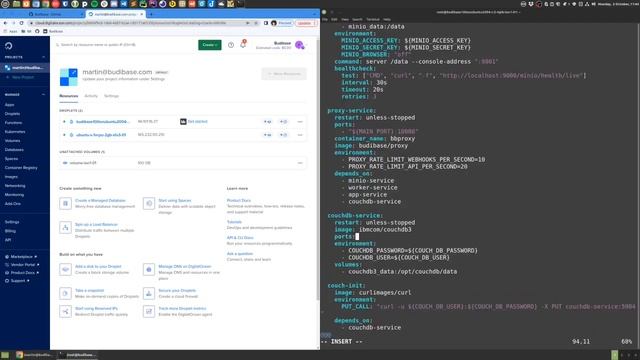Viewport: 640px width, 360px height.
Task: Click the Get started link in droplet row
Action: point(198,122)
